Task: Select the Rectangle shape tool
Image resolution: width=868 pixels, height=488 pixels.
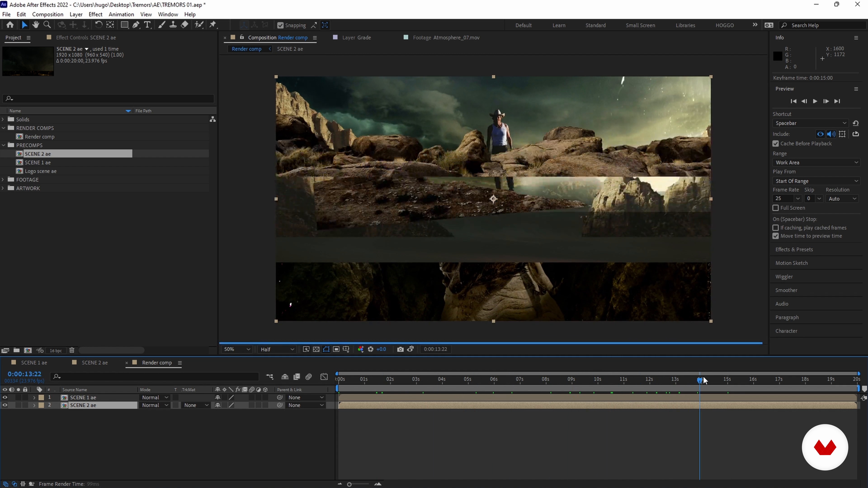Action: pyautogui.click(x=124, y=25)
